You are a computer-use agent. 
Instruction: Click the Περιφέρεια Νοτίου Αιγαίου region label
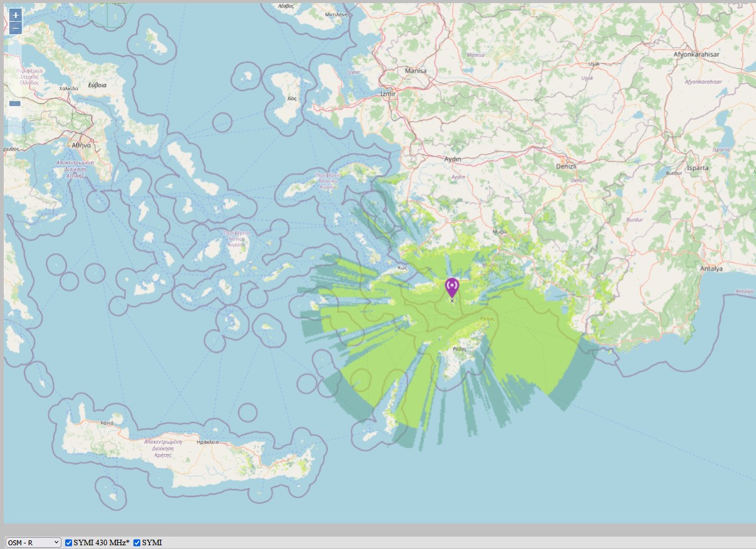click(x=238, y=239)
